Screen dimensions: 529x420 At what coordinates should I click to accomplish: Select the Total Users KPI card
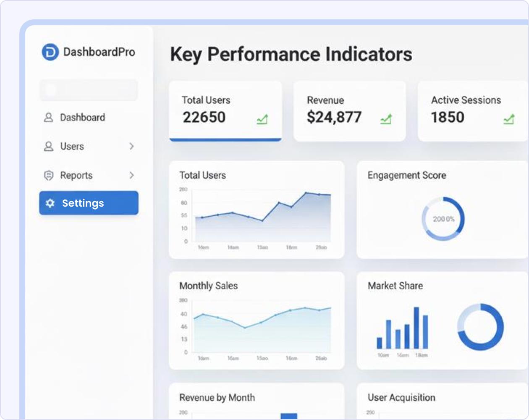coord(225,111)
